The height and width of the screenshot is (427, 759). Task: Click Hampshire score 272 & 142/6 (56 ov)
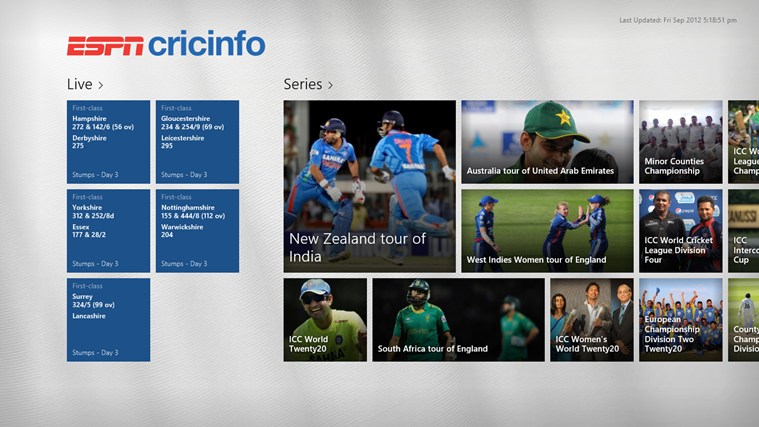coord(103,127)
